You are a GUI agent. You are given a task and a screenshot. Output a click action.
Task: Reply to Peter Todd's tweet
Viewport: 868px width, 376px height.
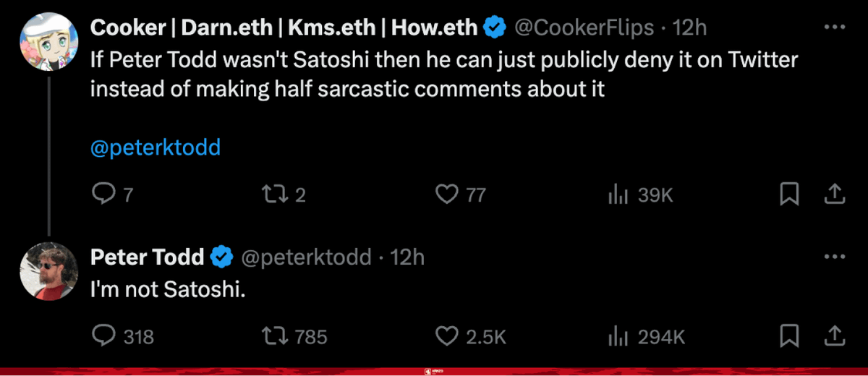[106, 336]
